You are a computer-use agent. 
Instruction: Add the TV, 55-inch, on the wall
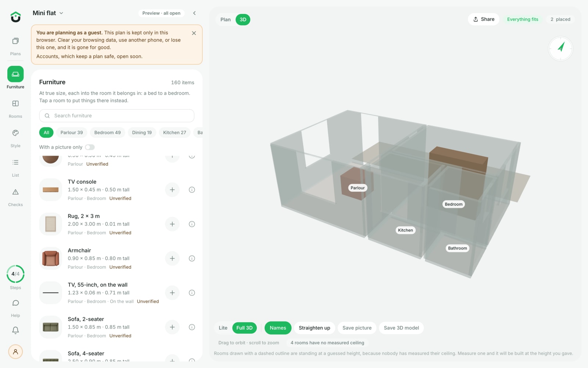click(x=172, y=293)
